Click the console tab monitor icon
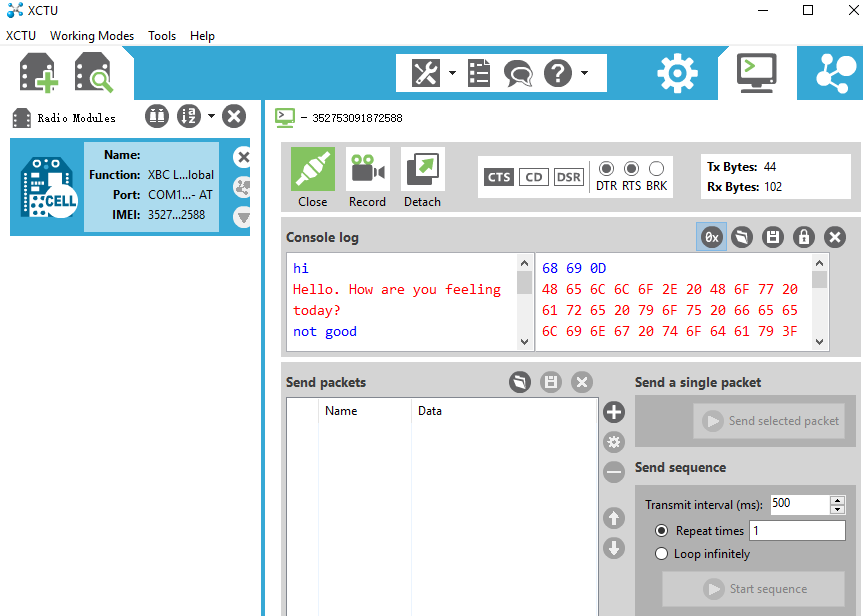863x616 pixels. (x=285, y=118)
